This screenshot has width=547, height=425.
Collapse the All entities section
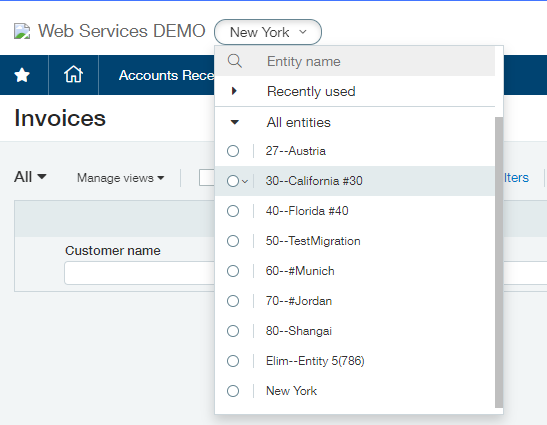tap(235, 122)
